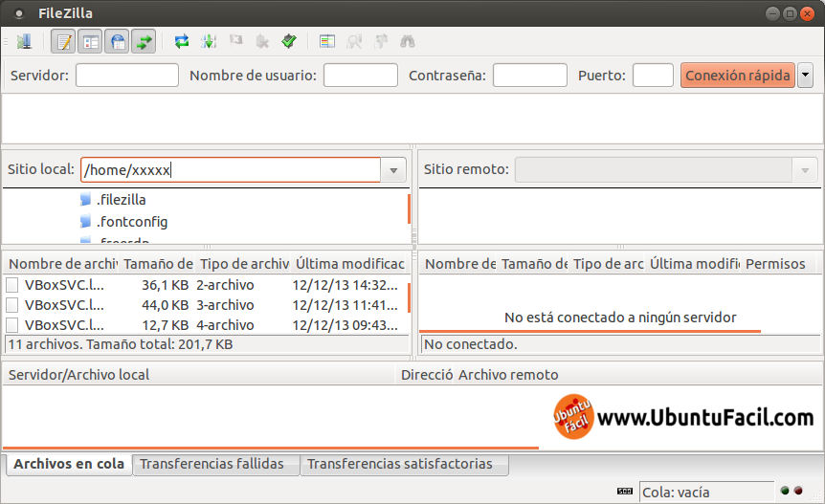Click the Sitio local path field
The image size is (825, 504).
[x=231, y=169]
